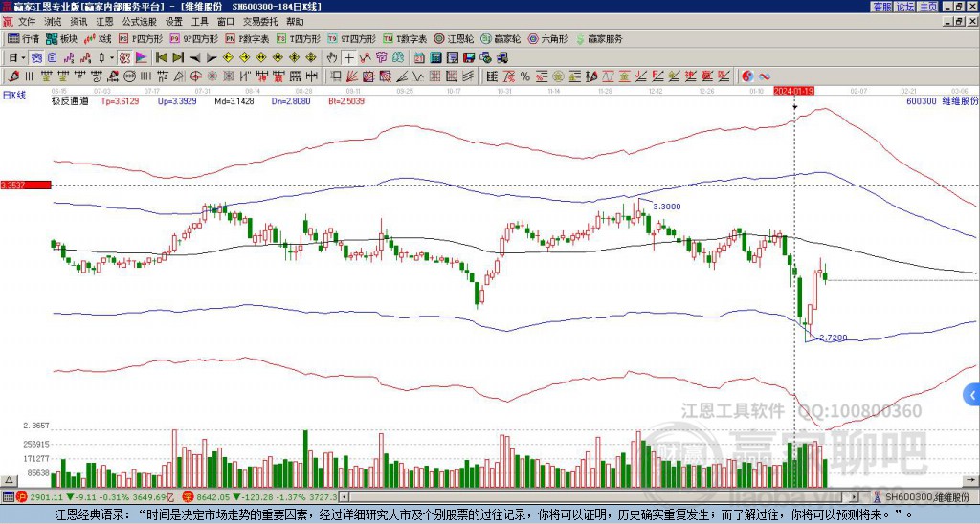
Task: Open the 设置 menu
Action: (x=174, y=22)
